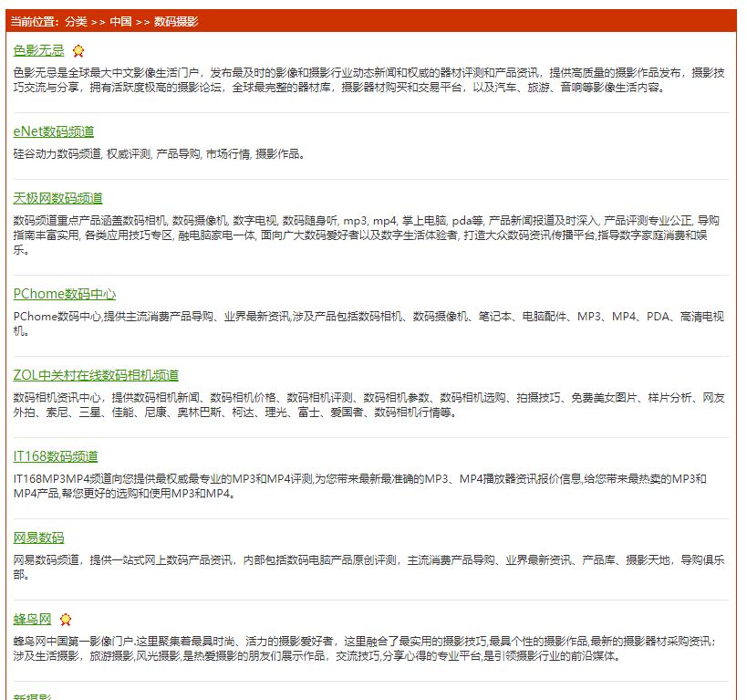Click the award badge beside 色影无忌
The width and height of the screenshot is (747, 700).
tap(78, 50)
